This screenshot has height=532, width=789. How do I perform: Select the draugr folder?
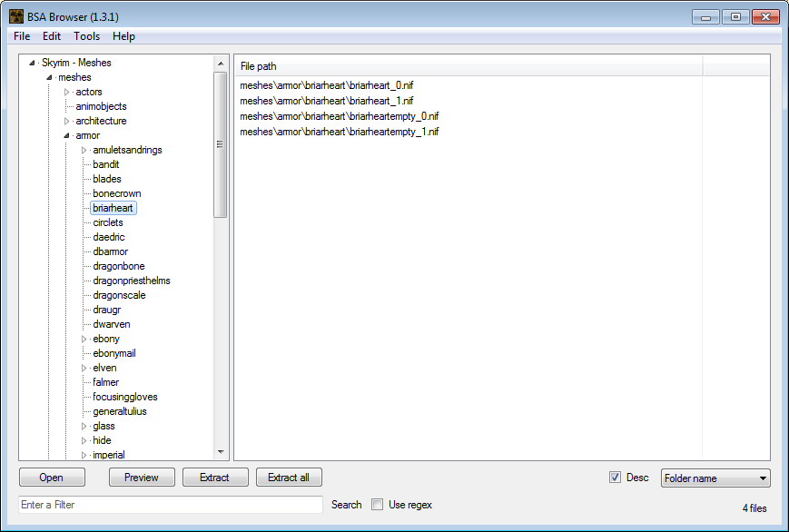point(106,310)
